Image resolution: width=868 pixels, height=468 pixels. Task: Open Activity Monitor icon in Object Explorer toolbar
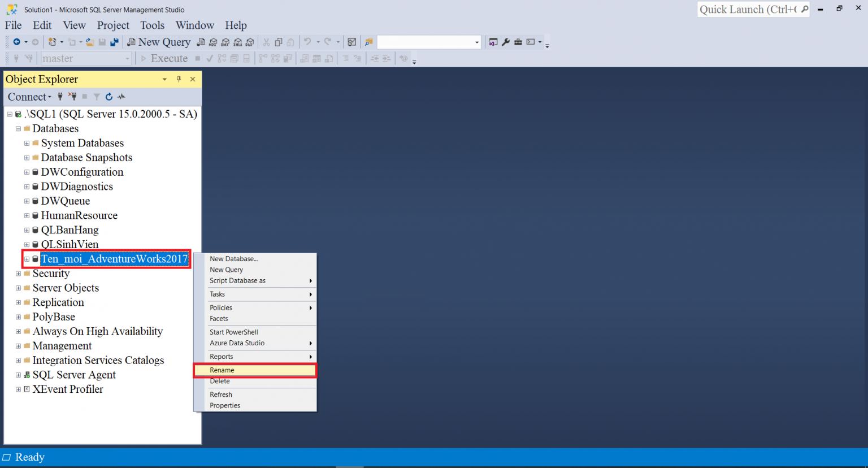[121, 97]
